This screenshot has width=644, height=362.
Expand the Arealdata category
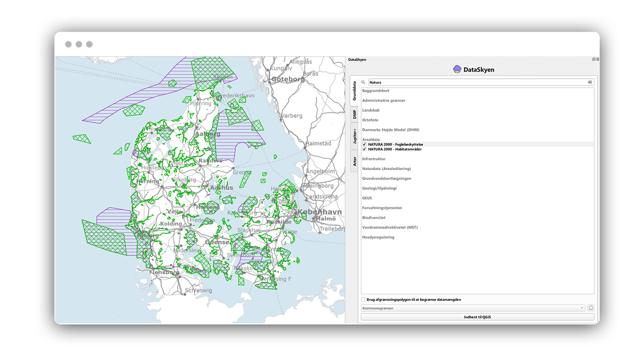(371, 139)
